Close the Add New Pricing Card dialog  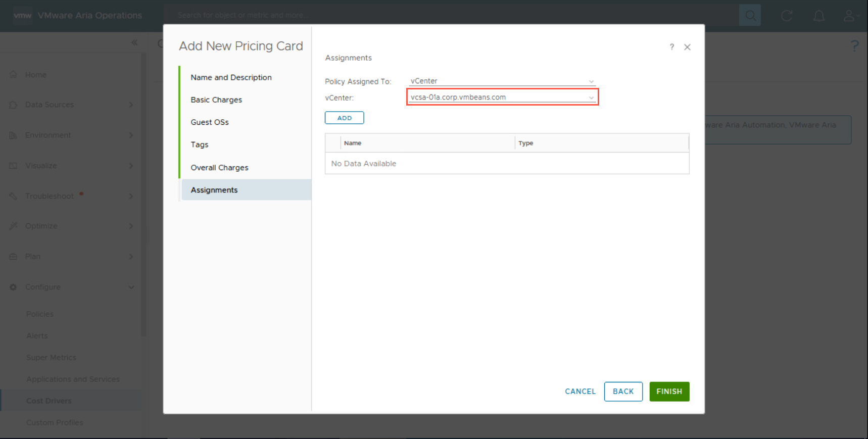pyautogui.click(x=687, y=47)
